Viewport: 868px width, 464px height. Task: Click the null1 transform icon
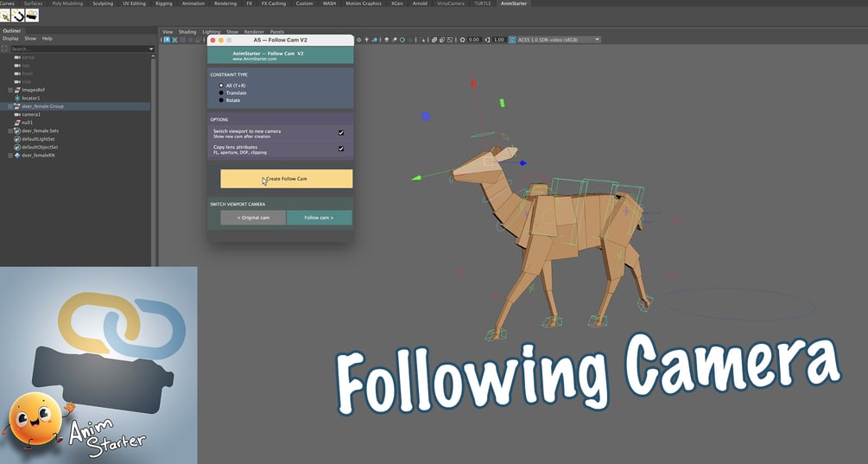(17, 123)
